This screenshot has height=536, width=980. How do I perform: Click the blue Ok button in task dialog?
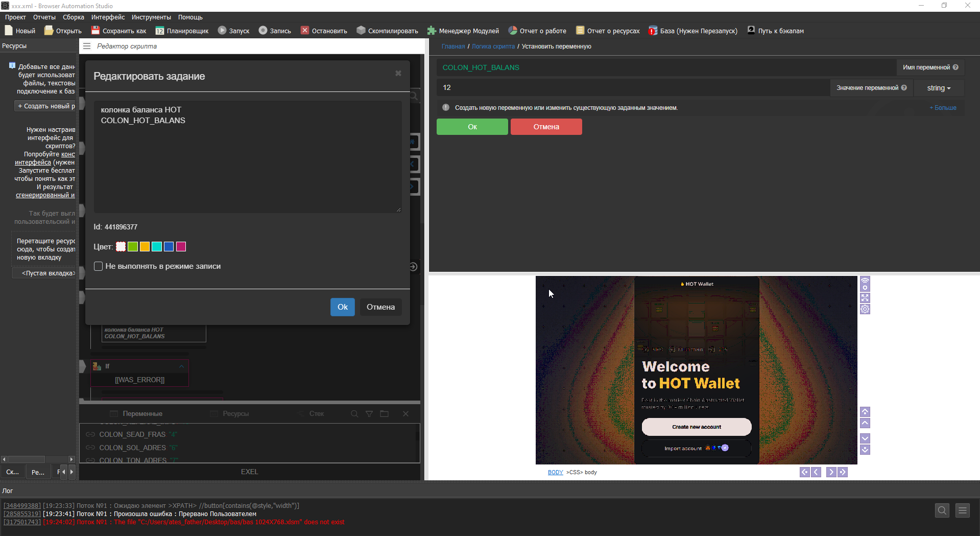pyautogui.click(x=342, y=307)
